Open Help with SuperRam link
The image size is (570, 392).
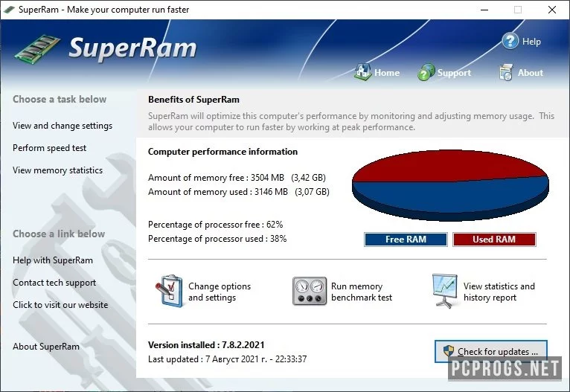tap(53, 260)
